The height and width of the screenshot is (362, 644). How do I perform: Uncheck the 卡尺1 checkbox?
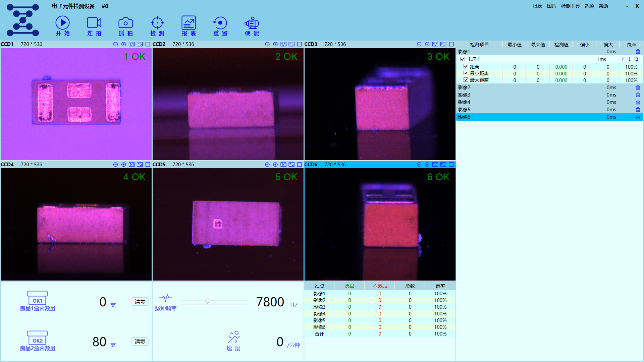click(463, 59)
